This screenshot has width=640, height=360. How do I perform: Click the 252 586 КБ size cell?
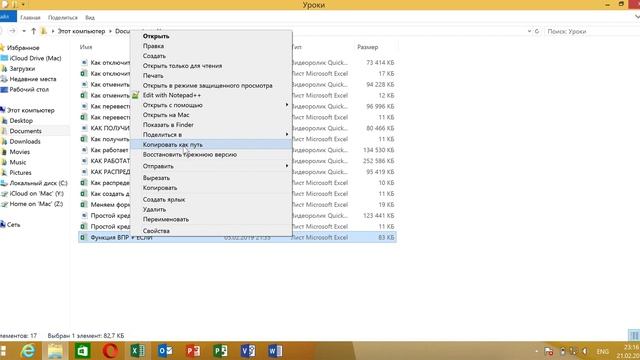pyautogui.click(x=378, y=161)
